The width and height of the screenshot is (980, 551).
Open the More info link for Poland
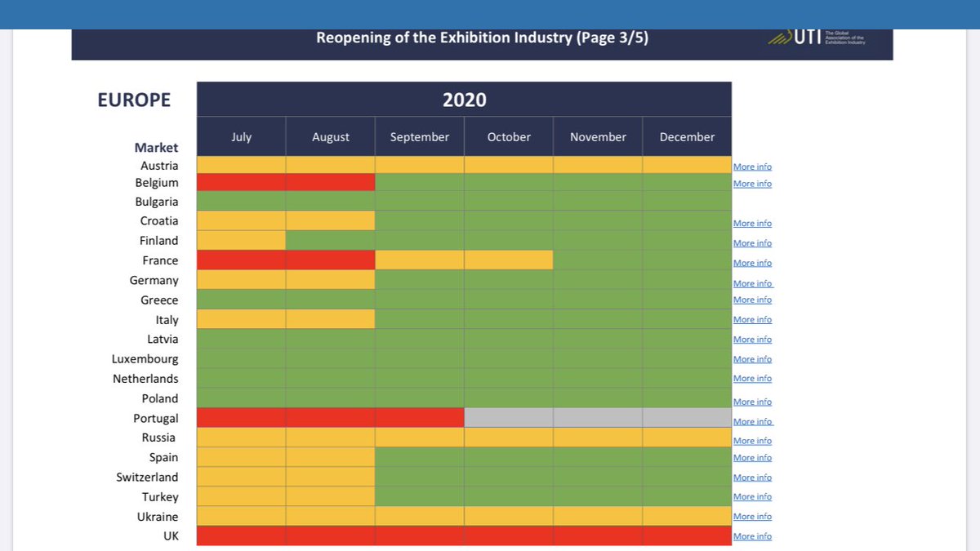[x=752, y=402]
